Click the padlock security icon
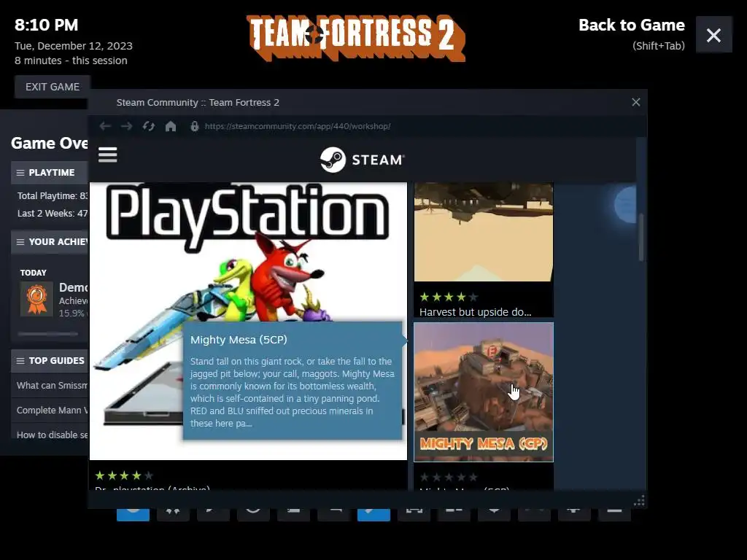747x560 pixels. (x=194, y=126)
